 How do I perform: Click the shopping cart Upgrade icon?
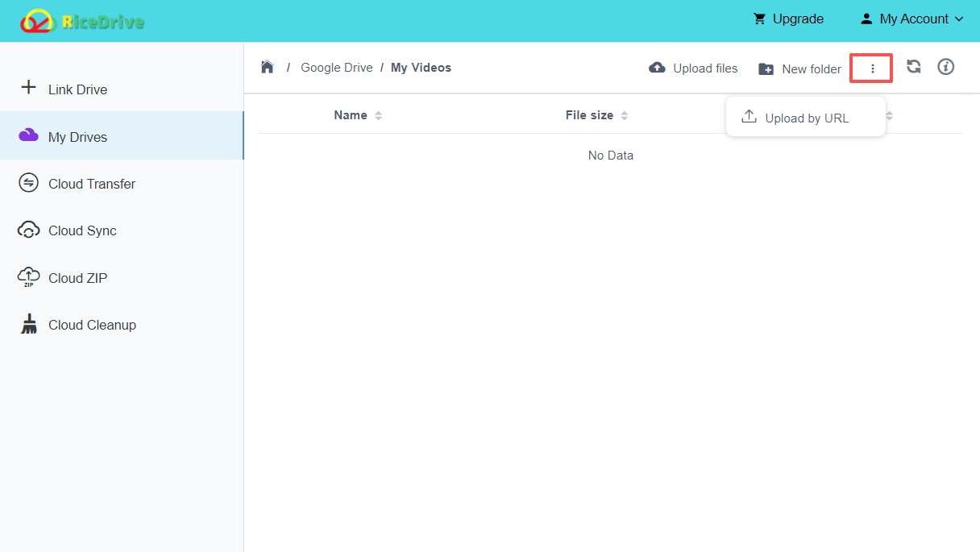coord(758,18)
